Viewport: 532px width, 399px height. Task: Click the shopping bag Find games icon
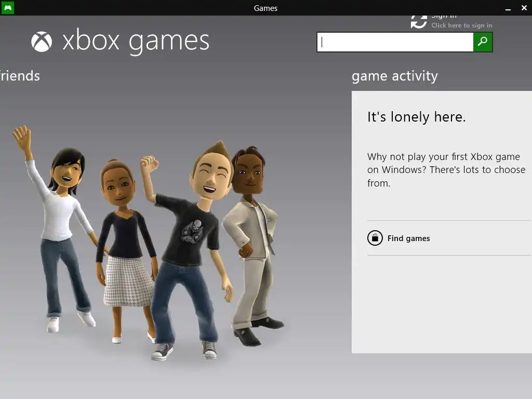point(375,238)
